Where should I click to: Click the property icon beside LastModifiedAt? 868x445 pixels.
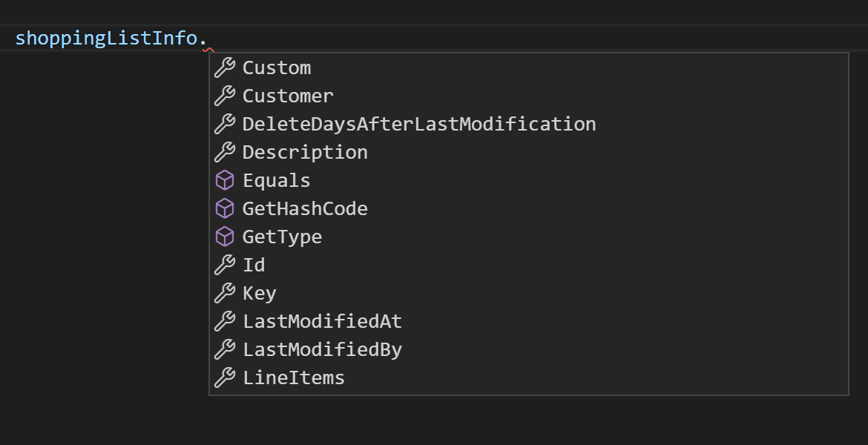click(225, 321)
